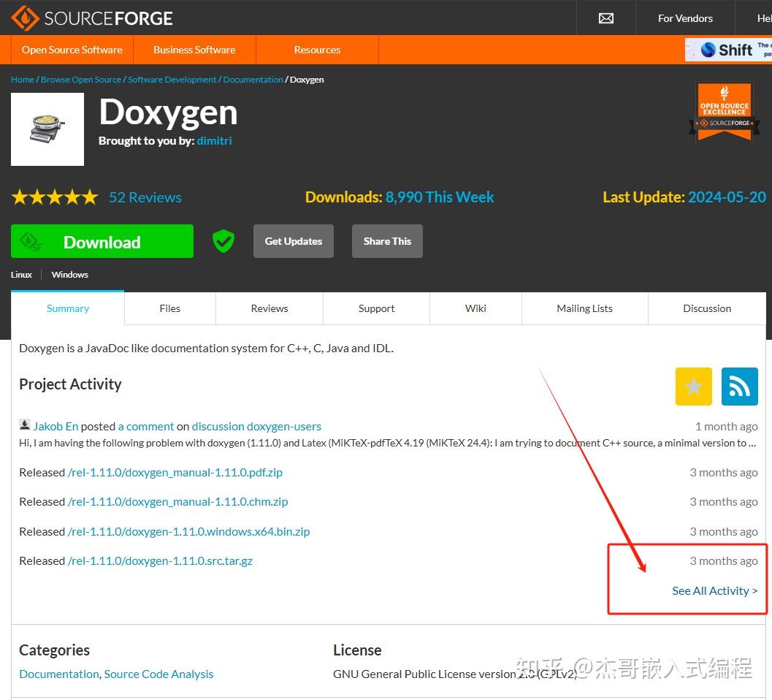Click the green verified shield icon
Image resolution: width=772 pixels, height=700 pixels.
coord(223,240)
